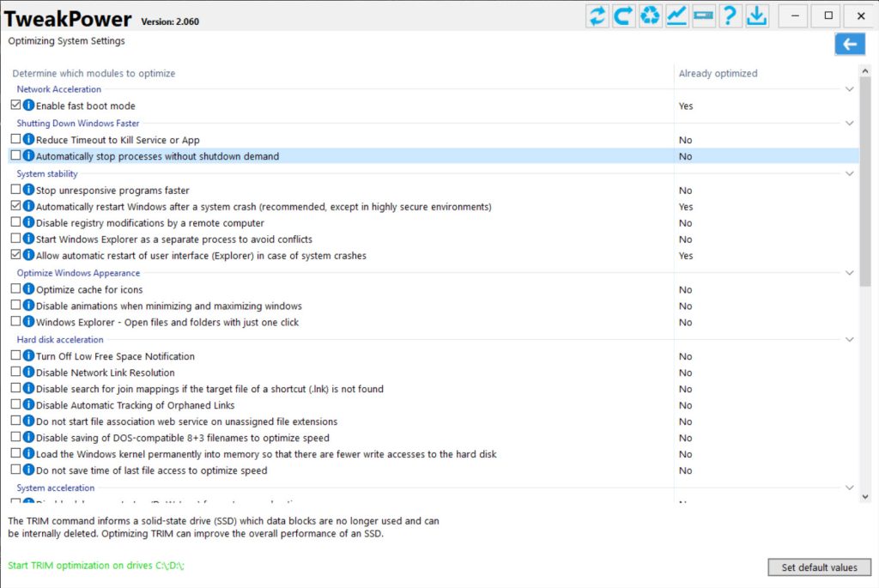The height and width of the screenshot is (588, 879).
Task: Check Reduce Timeout to Kill Service or App
Action: [15, 139]
